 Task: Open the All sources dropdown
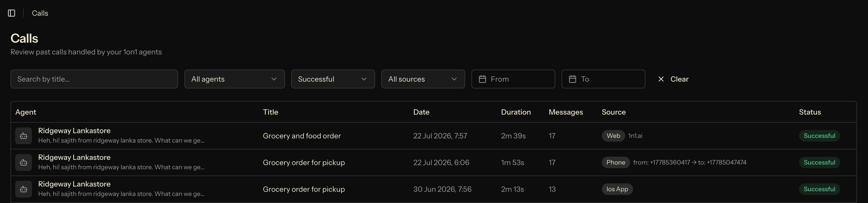[423, 79]
